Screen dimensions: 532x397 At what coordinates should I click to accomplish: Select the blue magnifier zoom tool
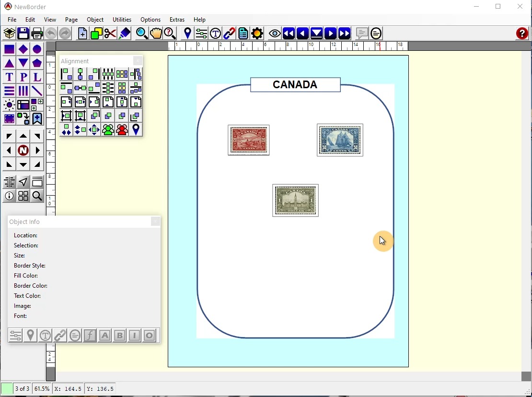pos(142,34)
